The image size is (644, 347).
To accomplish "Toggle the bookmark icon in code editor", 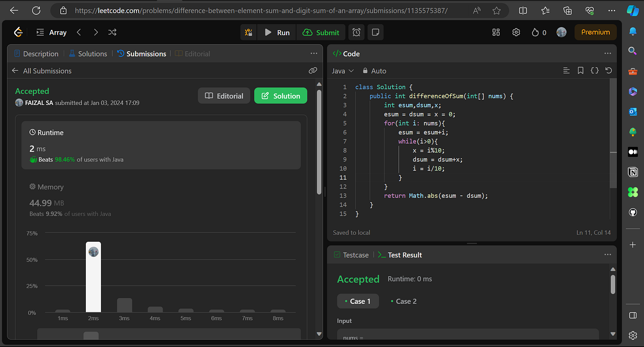I will coord(580,70).
